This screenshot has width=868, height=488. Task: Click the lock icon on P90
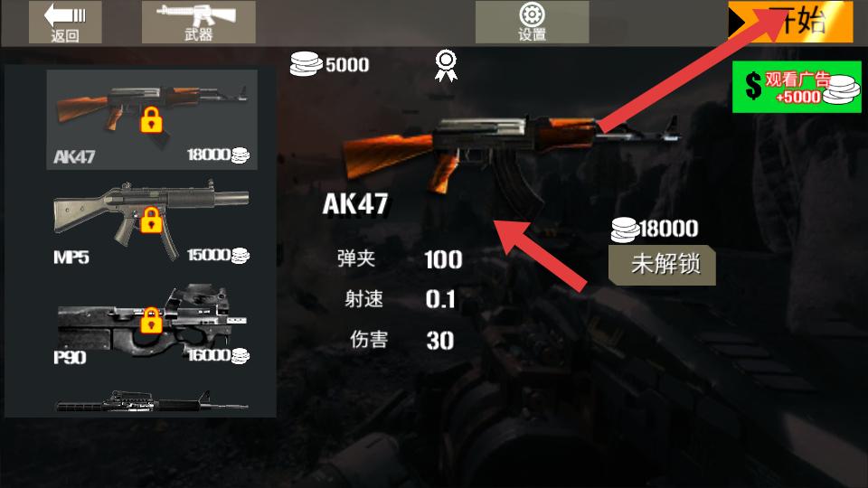click(x=151, y=320)
